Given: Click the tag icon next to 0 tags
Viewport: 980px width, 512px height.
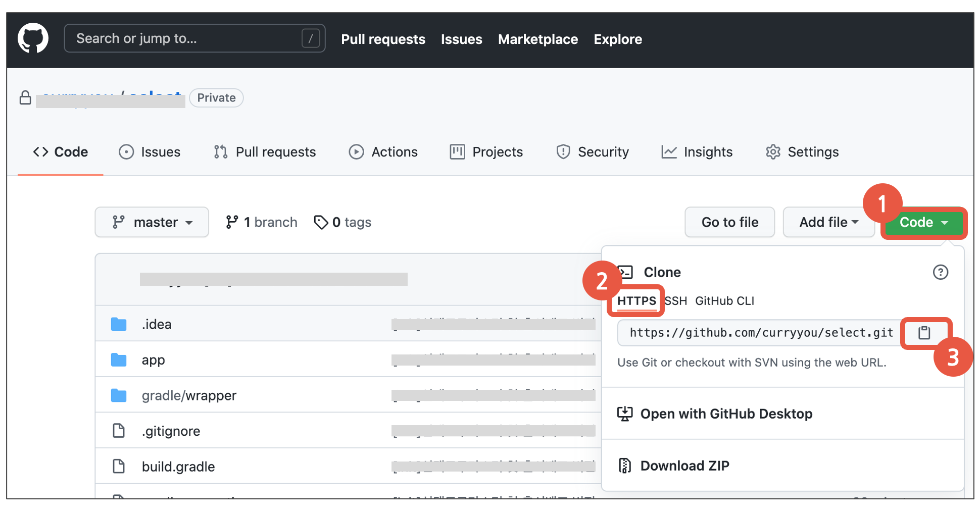Looking at the screenshot, I should (x=321, y=222).
